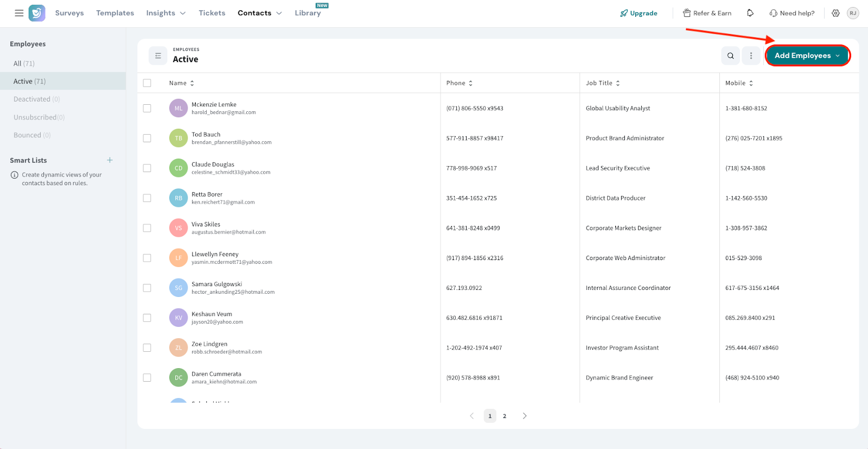Open the hamburger navigation menu

pos(19,13)
